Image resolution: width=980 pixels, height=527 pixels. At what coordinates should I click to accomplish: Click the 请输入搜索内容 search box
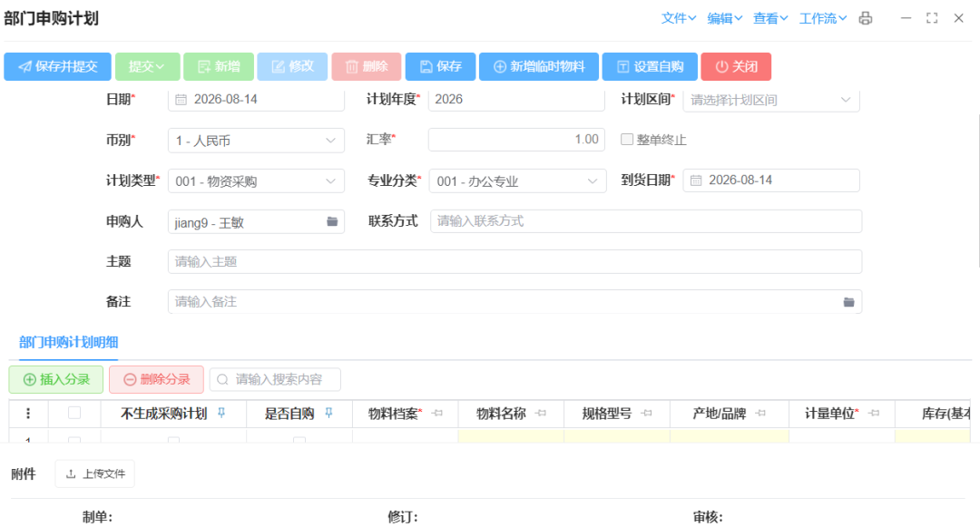(275, 380)
